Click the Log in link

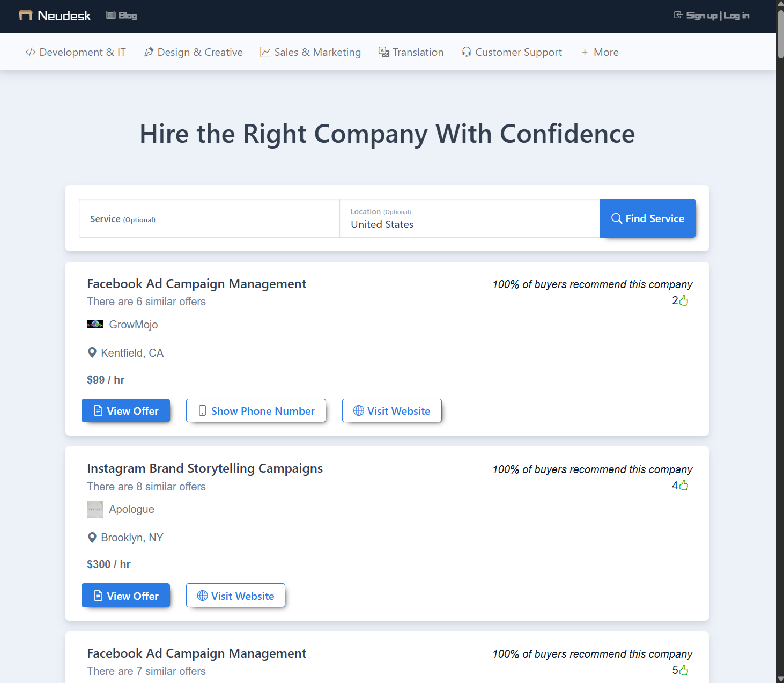tap(737, 15)
